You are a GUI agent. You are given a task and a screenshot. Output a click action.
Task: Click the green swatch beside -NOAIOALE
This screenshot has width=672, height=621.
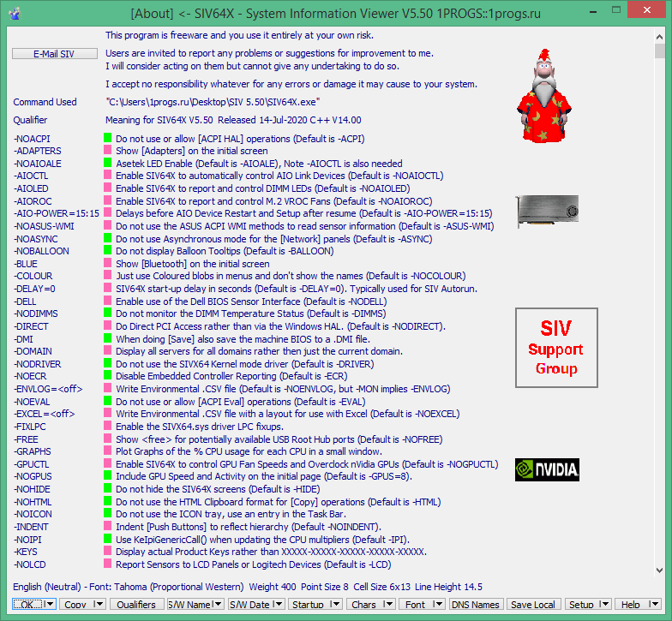point(108,163)
